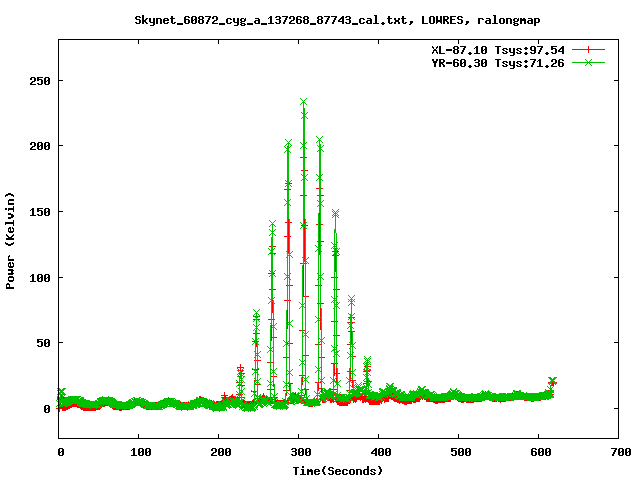
Task: Click the tallest green peak marker near 234 K
Action: point(303,101)
